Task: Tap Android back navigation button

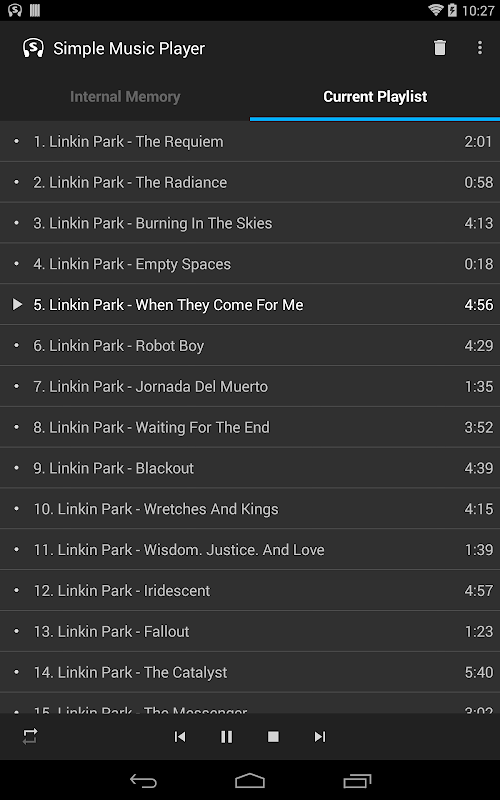Action: pyautogui.click(x=143, y=781)
